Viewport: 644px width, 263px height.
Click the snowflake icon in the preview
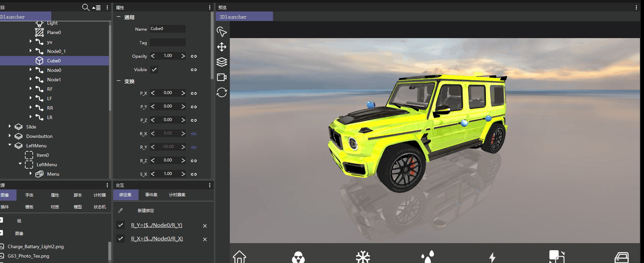coord(363,257)
